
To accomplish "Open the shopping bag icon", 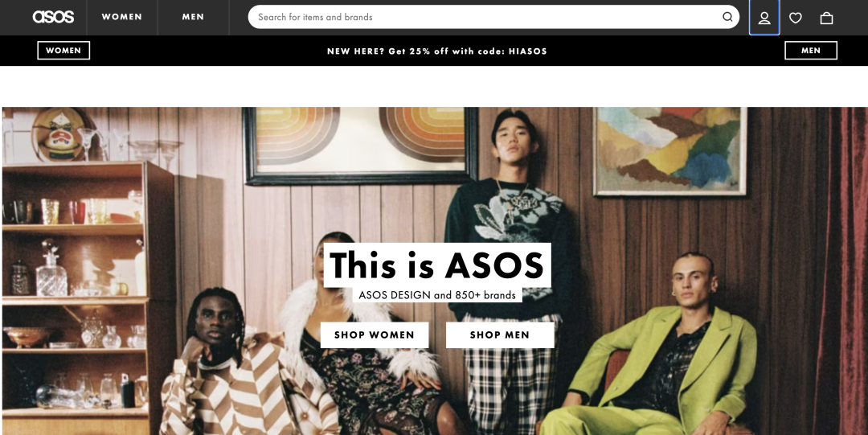I will pyautogui.click(x=826, y=18).
